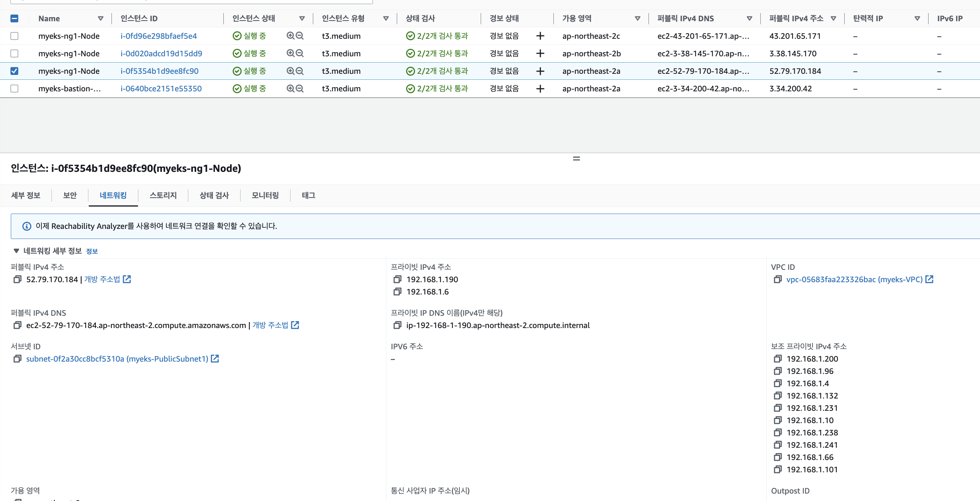Open the storage tab

point(163,196)
